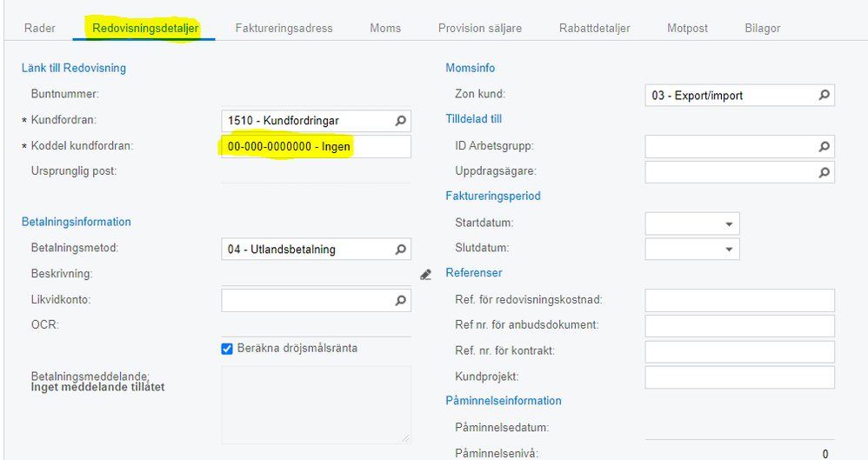Screen dimensions: 868x460
Task: Expand the Slutdatum date dropdown
Action: (x=729, y=250)
